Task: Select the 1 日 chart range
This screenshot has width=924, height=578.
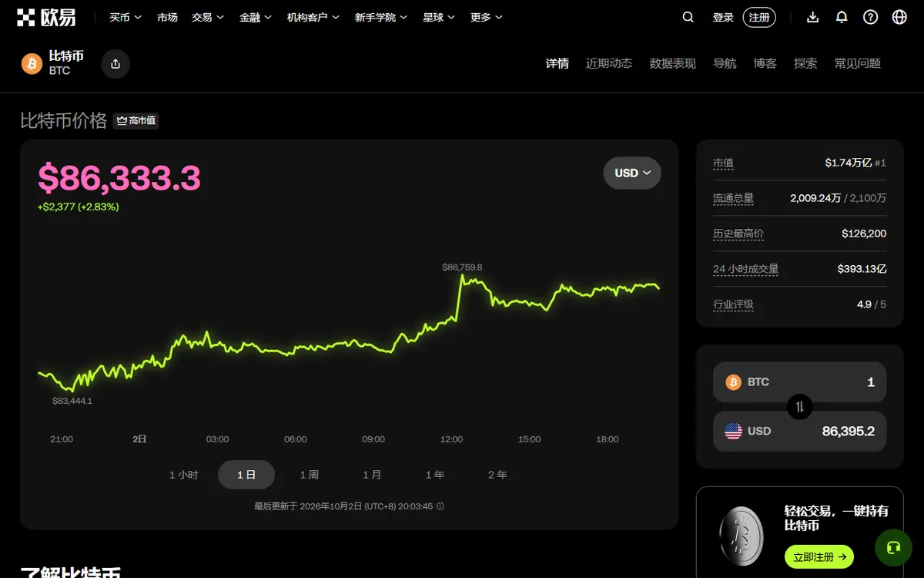Action: point(246,475)
